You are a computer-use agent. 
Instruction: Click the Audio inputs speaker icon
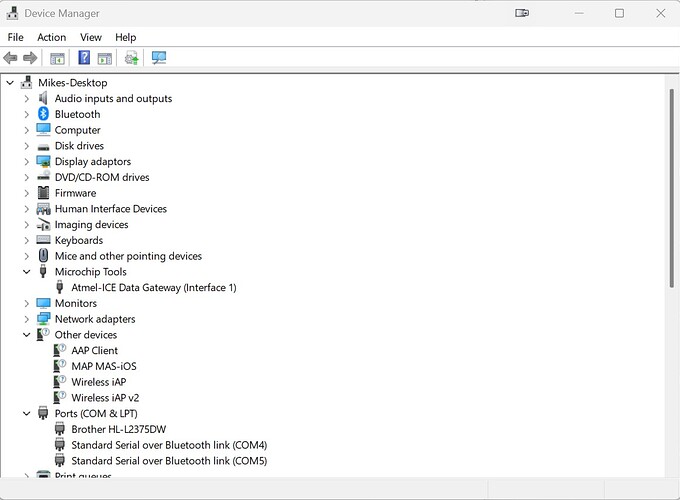(43, 98)
